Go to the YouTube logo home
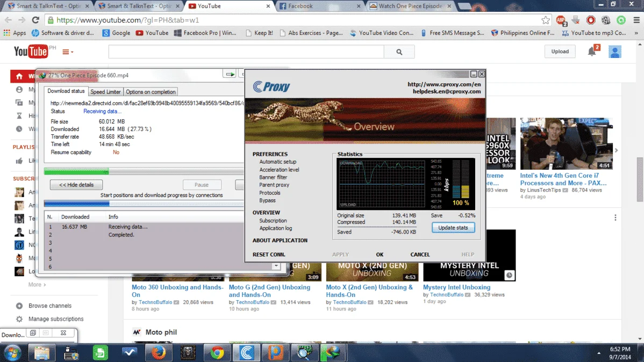Viewport: 644px width, 362px height. click(x=31, y=52)
